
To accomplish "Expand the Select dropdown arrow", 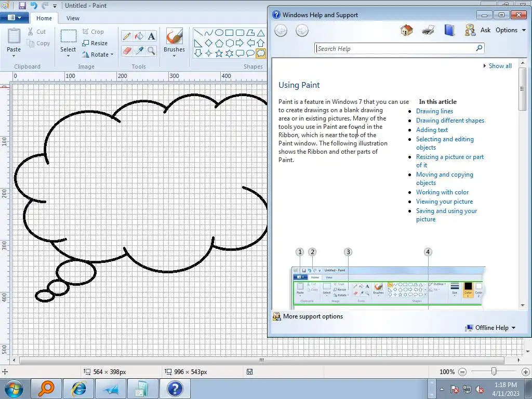I will click(x=68, y=56).
